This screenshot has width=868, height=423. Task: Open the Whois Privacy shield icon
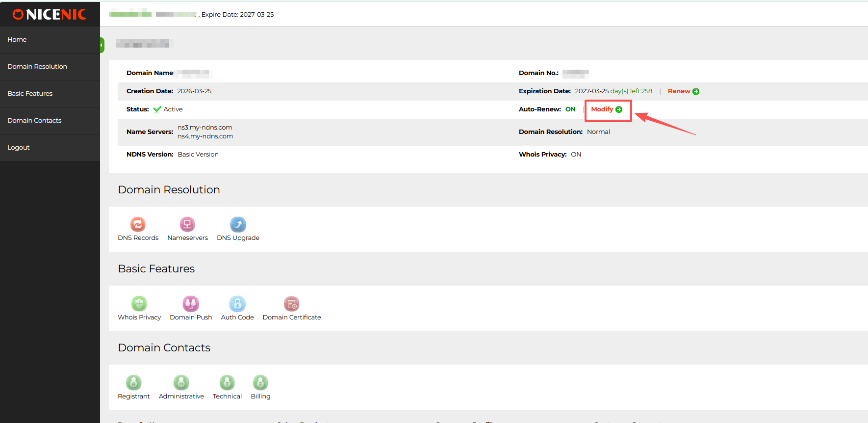coord(139,304)
